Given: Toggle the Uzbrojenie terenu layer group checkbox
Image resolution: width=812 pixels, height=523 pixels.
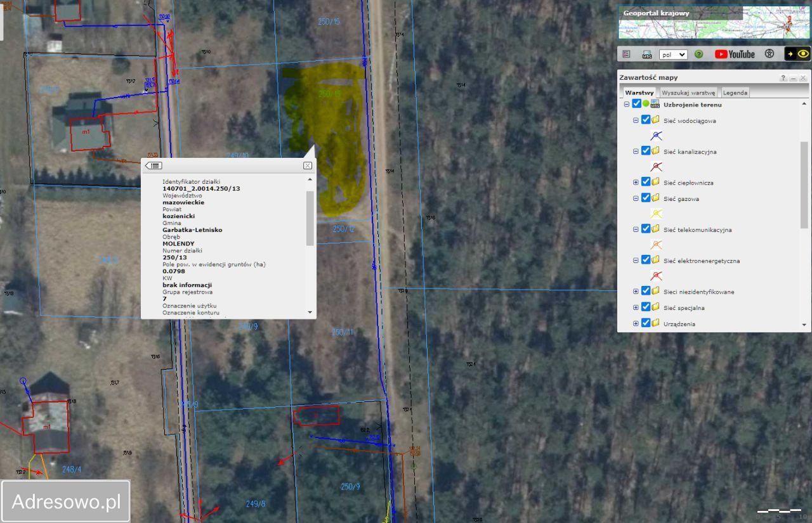Looking at the screenshot, I should point(636,105).
